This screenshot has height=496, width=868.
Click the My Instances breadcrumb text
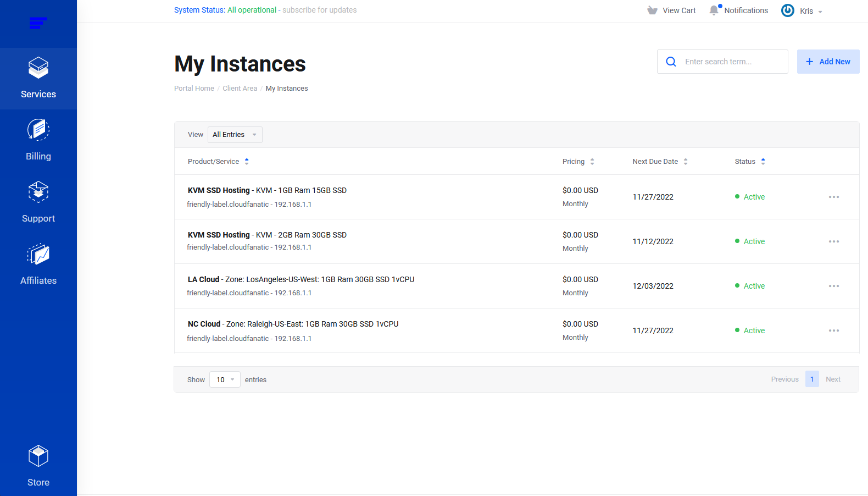[x=287, y=89]
